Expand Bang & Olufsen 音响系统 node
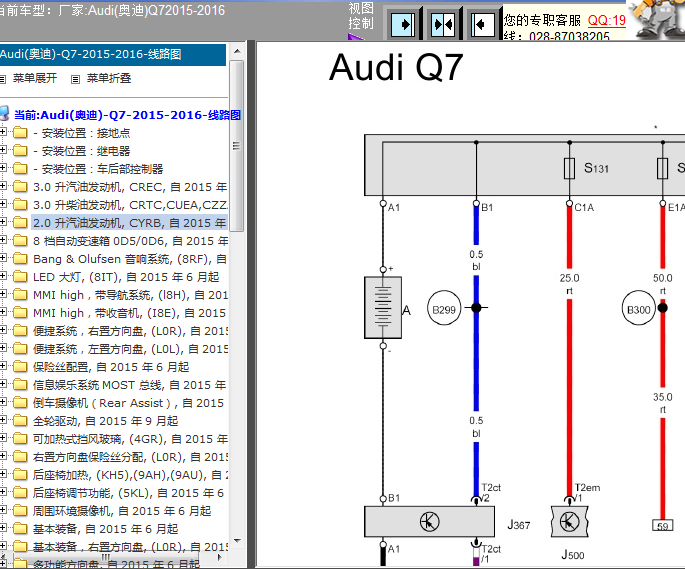This screenshot has width=685, height=569. click(x=3, y=258)
